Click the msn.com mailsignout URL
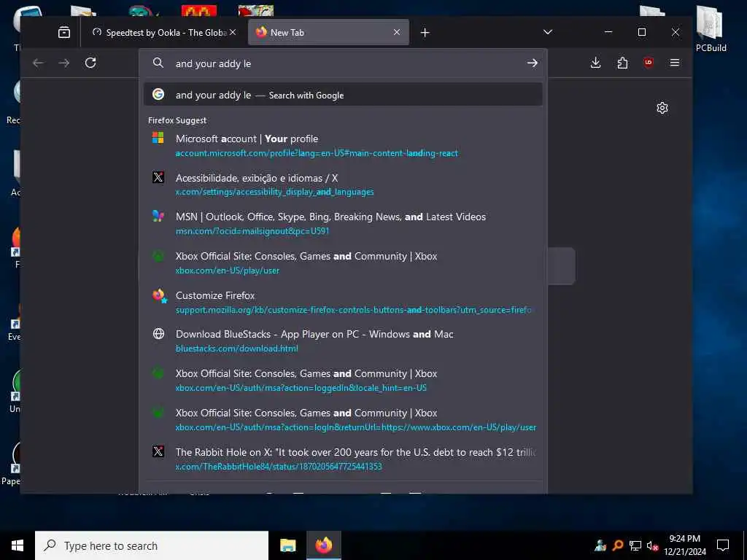 252,231
